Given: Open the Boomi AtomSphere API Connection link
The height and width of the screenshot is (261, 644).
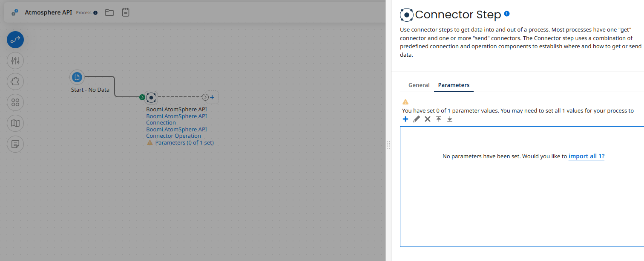Looking at the screenshot, I should coord(176,119).
